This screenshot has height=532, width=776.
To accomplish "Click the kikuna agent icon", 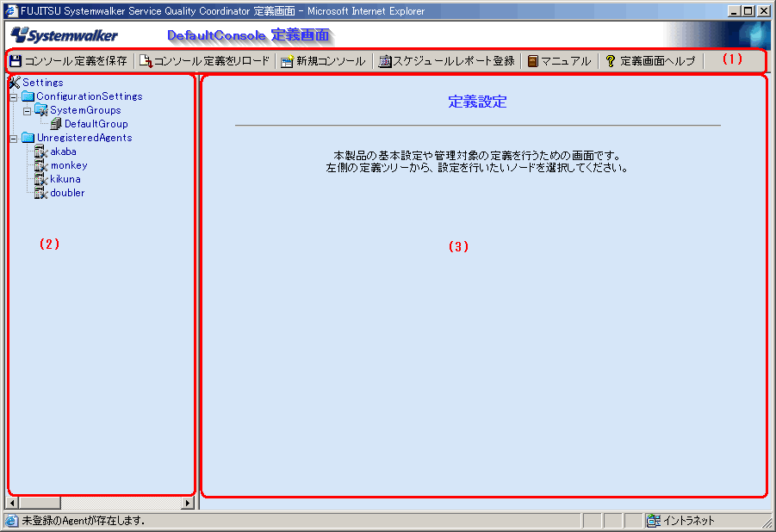I will pos(41,179).
